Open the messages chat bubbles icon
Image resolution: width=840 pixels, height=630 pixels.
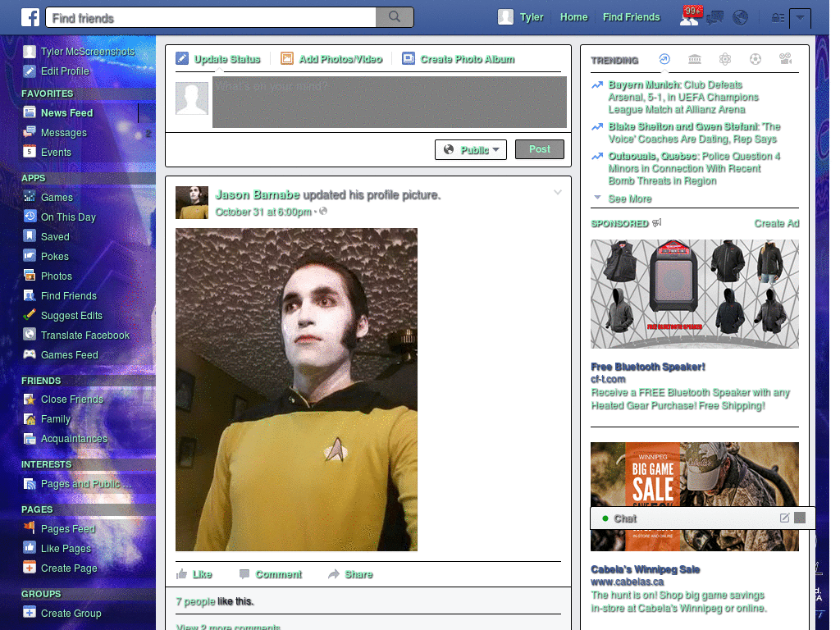pyautogui.click(x=715, y=18)
